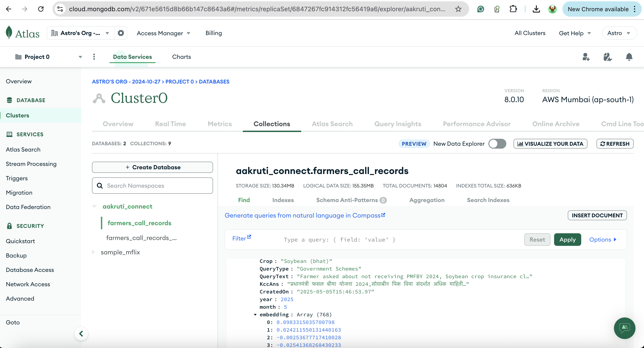Viewport: 644px width, 348px height.
Task: Switch to the Query Insights tab
Action: (398, 124)
